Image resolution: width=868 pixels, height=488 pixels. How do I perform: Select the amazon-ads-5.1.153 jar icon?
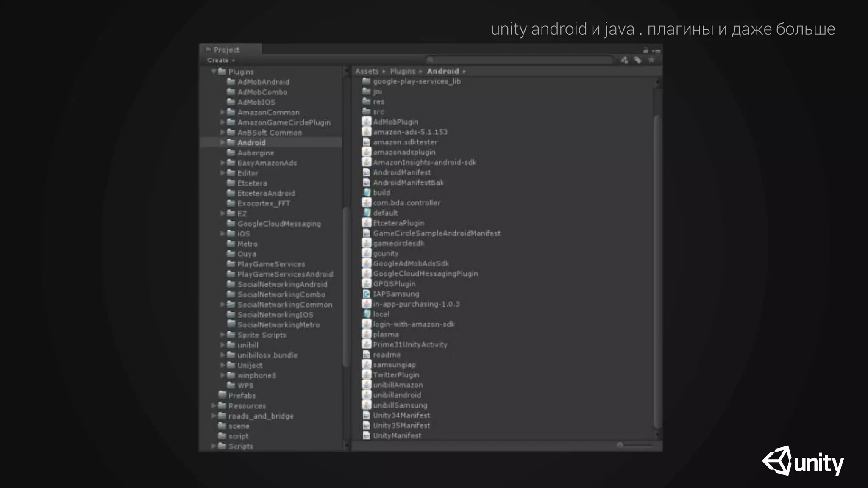pyautogui.click(x=367, y=132)
